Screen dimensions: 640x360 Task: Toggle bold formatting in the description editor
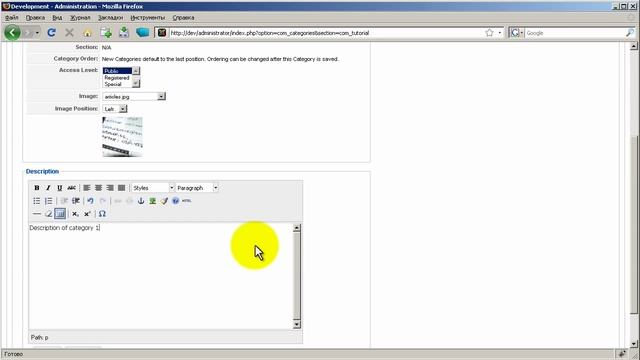click(x=37, y=188)
